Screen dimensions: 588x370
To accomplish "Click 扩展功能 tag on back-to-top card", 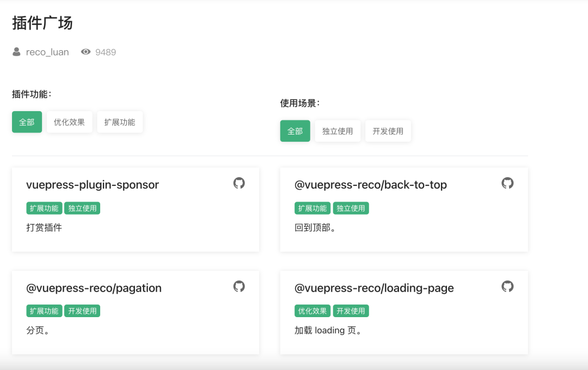I will click(x=313, y=208).
